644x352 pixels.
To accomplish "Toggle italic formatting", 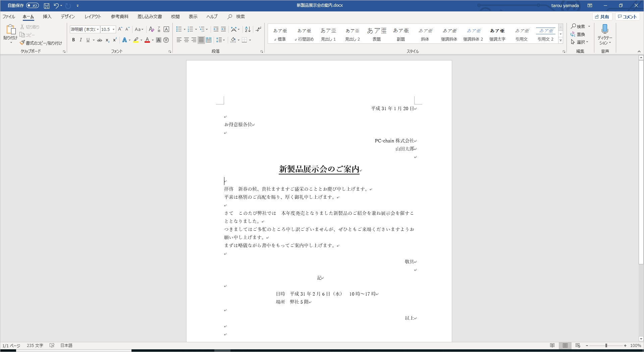I will [x=81, y=40].
